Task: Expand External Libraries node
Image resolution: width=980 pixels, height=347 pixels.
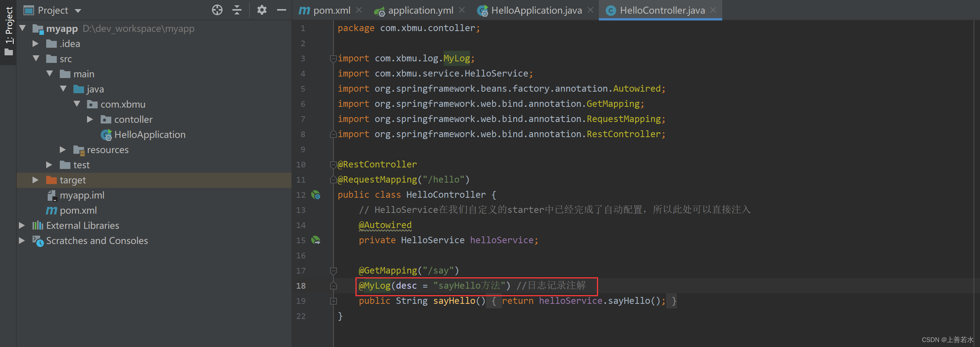Action: click(22, 225)
